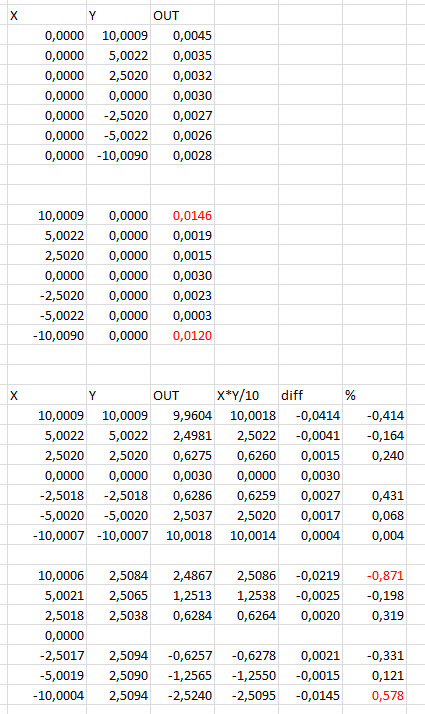
Task: Select the Y cell containing 2,5084
Action: click(118, 576)
